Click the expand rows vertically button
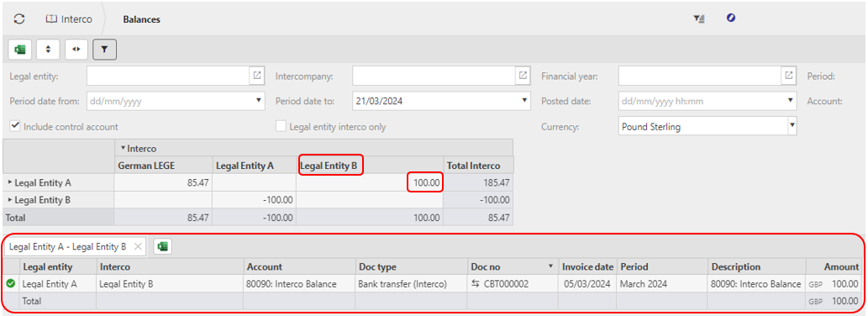This screenshot has width=868, height=316. point(48,50)
